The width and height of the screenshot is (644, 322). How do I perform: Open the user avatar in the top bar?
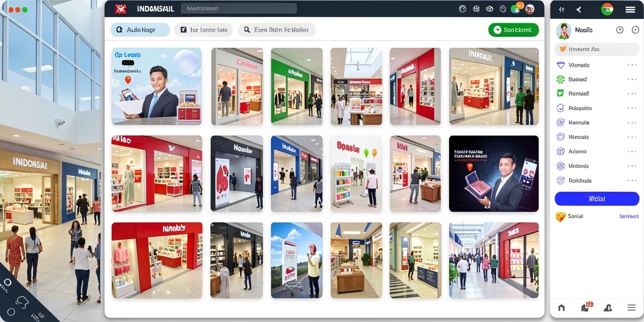[x=530, y=9]
